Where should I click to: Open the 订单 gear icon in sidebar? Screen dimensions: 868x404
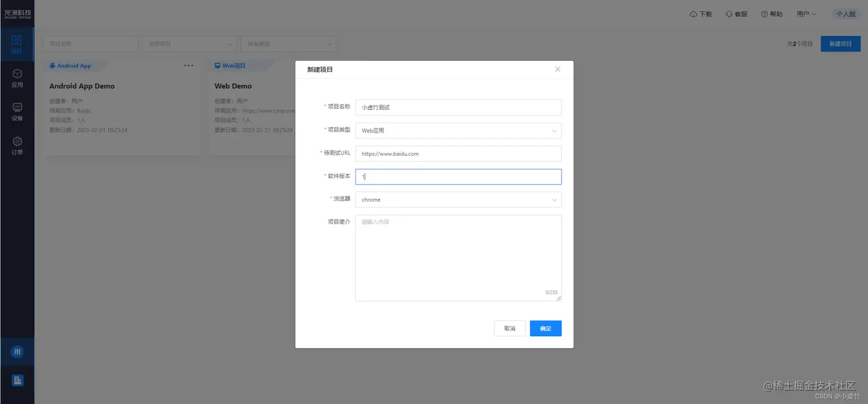[17, 141]
